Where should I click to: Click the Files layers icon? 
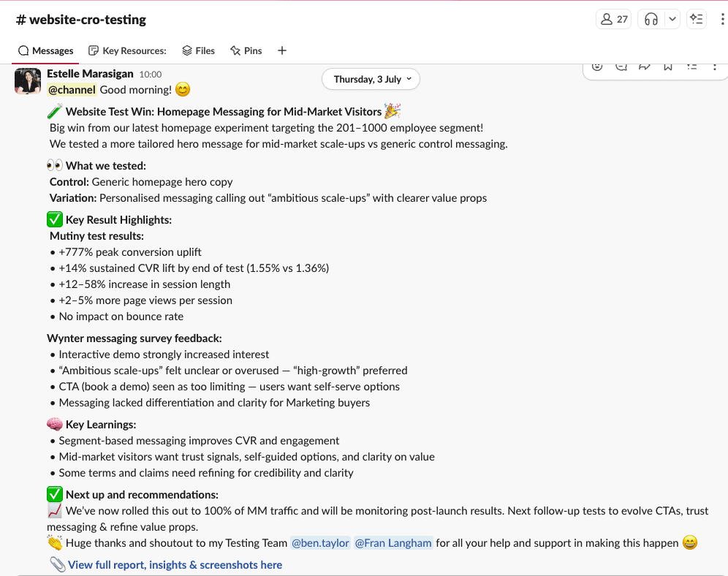[187, 50]
